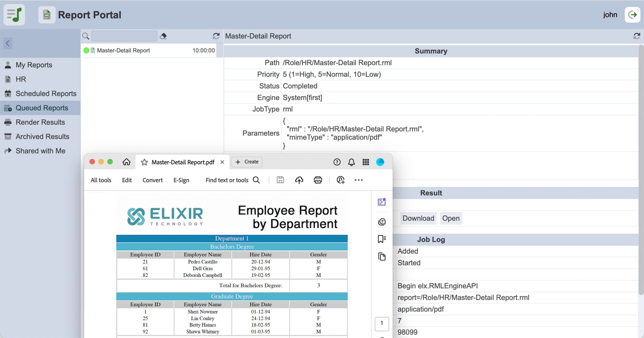Click the notifications bell in Acrobat
644x338 pixels.
351,162
